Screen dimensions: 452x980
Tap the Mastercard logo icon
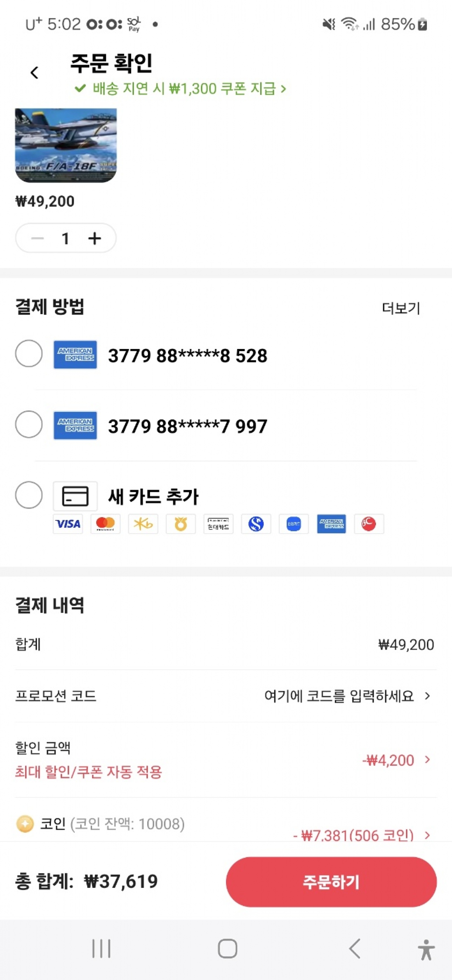pyautogui.click(x=105, y=524)
